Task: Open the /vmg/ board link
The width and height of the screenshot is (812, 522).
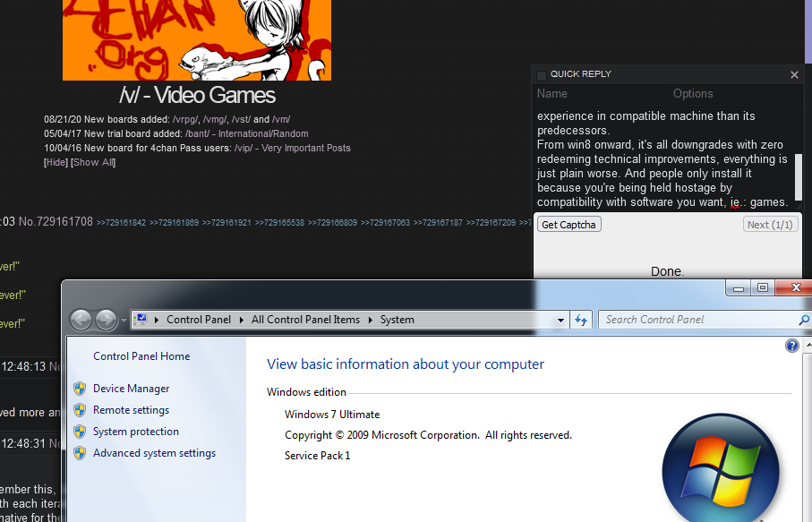Action: click(214, 119)
